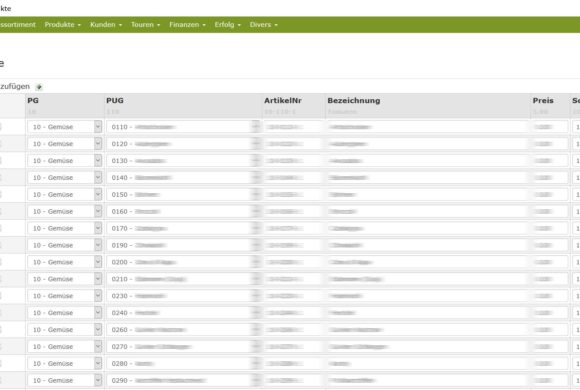This screenshot has width=580, height=390.
Task: Open the Erfolg menu
Action: [227, 25]
